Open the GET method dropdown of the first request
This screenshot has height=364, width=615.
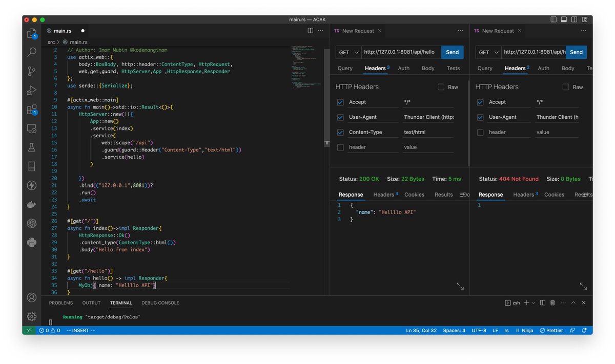[x=348, y=52]
